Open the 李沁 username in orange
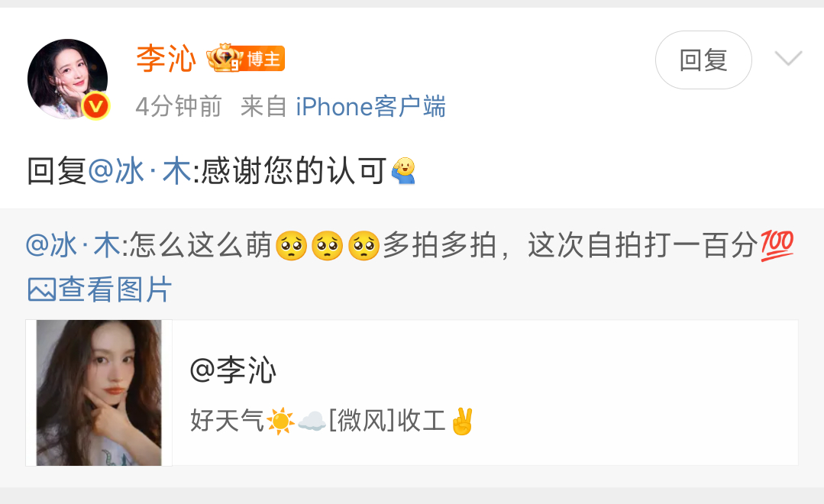Image resolution: width=824 pixels, height=504 pixels. pos(166,58)
